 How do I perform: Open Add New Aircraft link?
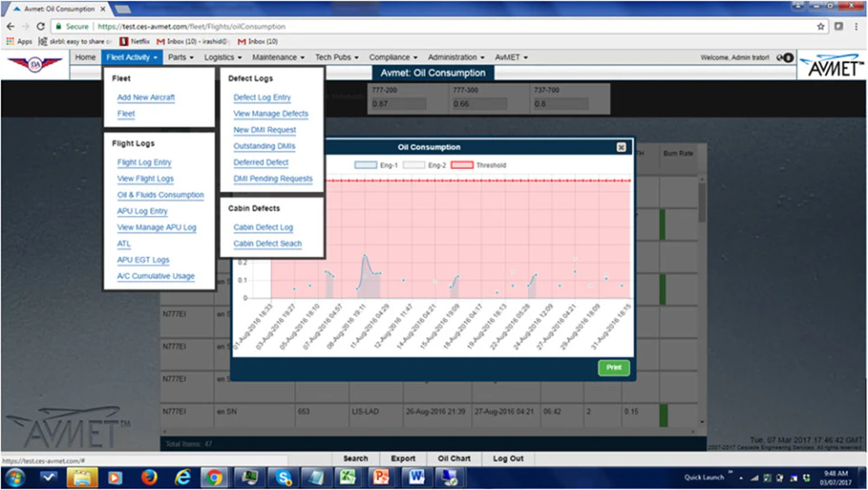(146, 98)
